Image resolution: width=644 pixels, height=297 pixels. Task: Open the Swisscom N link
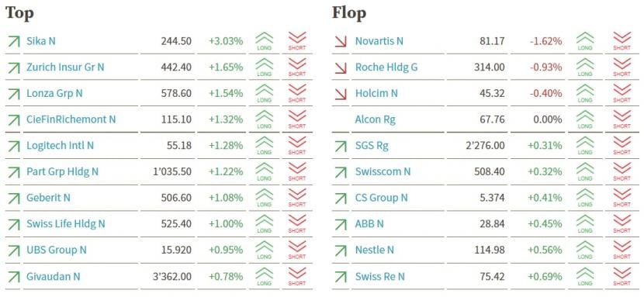pyautogui.click(x=383, y=171)
